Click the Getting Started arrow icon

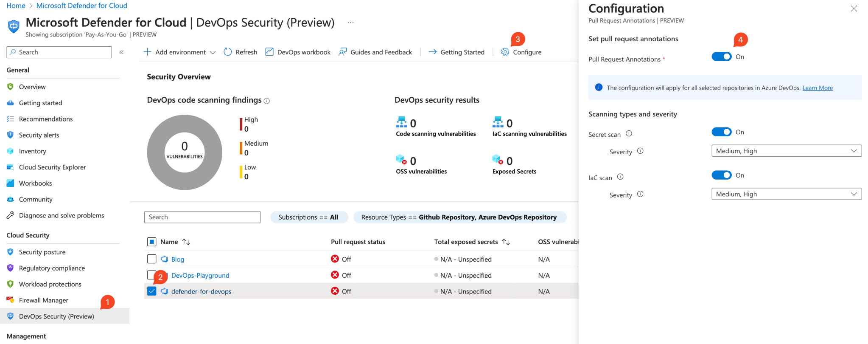[x=432, y=52]
